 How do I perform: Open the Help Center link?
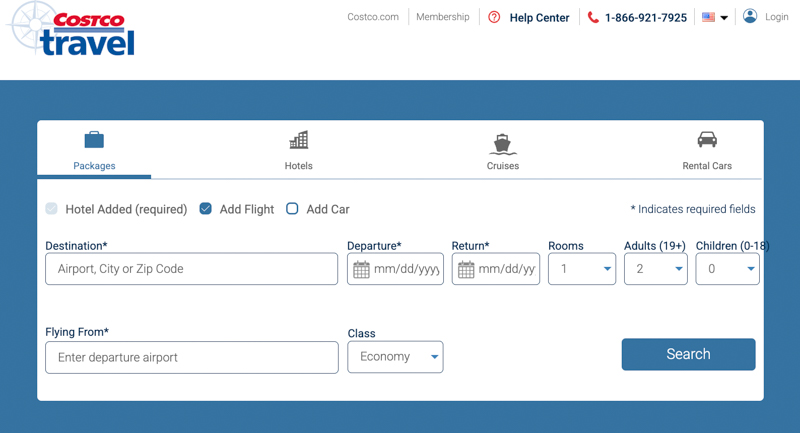coord(539,18)
